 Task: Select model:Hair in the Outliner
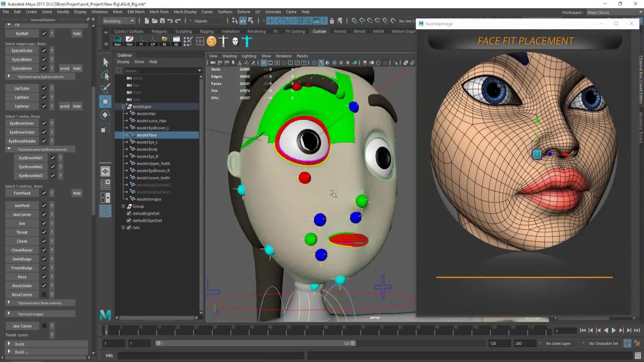click(x=146, y=114)
